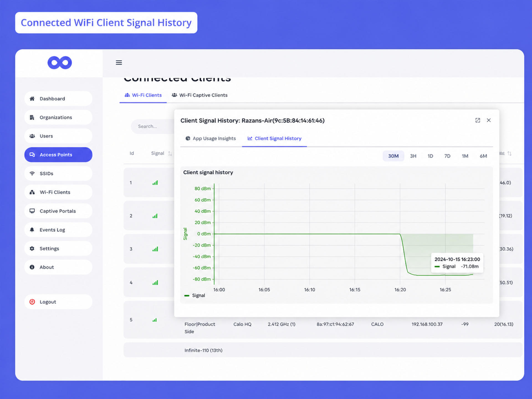
Task: Click the 20(16.13) value in row 5
Action: pyautogui.click(x=504, y=324)
